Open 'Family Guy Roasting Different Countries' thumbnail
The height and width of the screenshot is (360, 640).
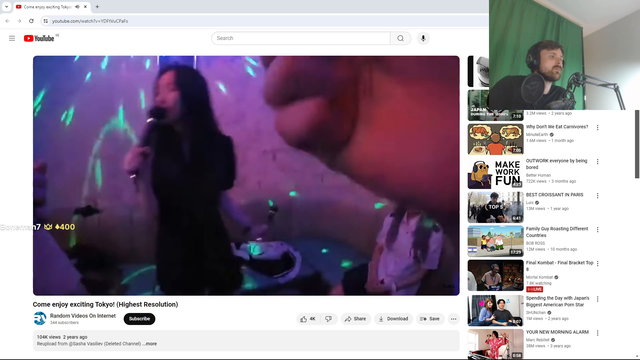tap(495, 241)
